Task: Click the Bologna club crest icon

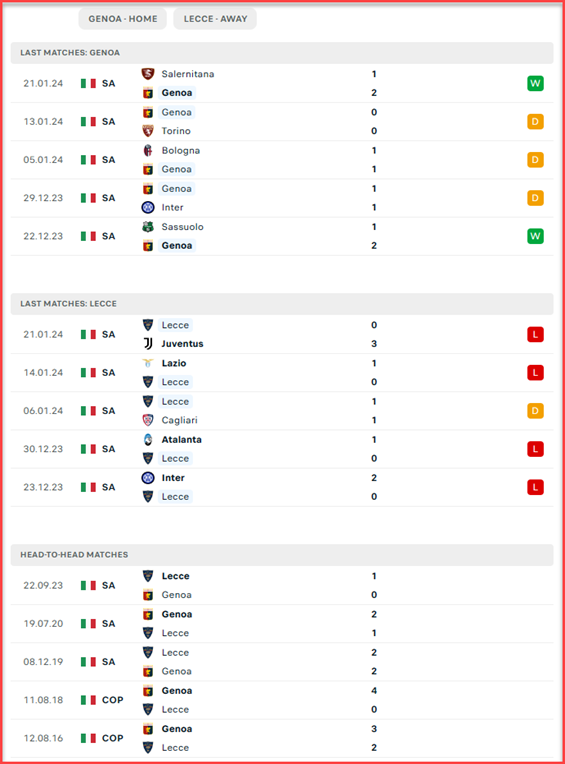Action: pyautogui.click(x=148, y=151)
